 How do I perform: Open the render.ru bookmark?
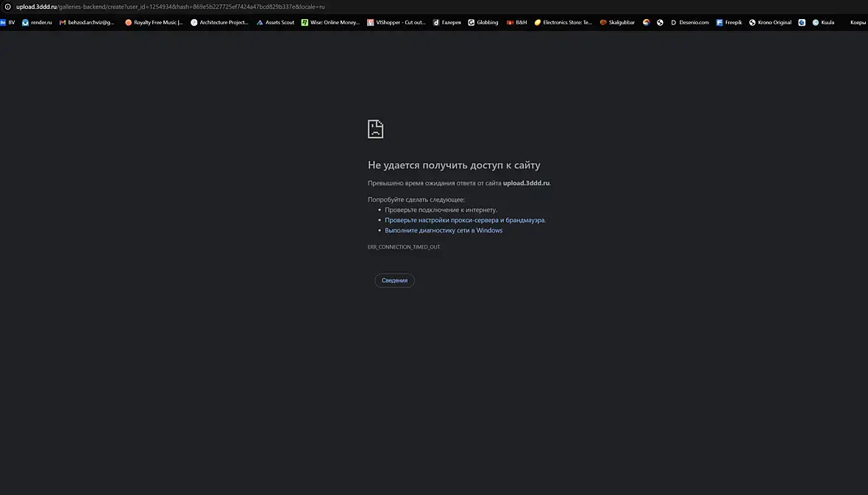pyautogui.click(x=37, y=23)
